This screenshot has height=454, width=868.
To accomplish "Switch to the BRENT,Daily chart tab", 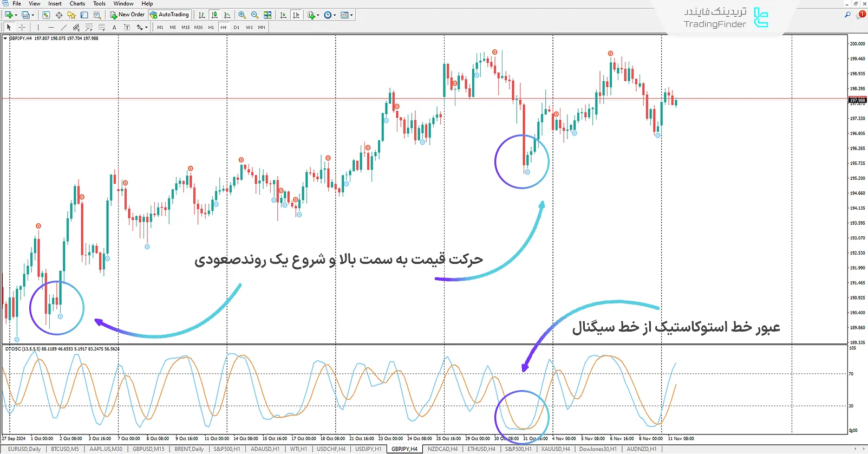I will pyautogui.click(x=189, y=449).
